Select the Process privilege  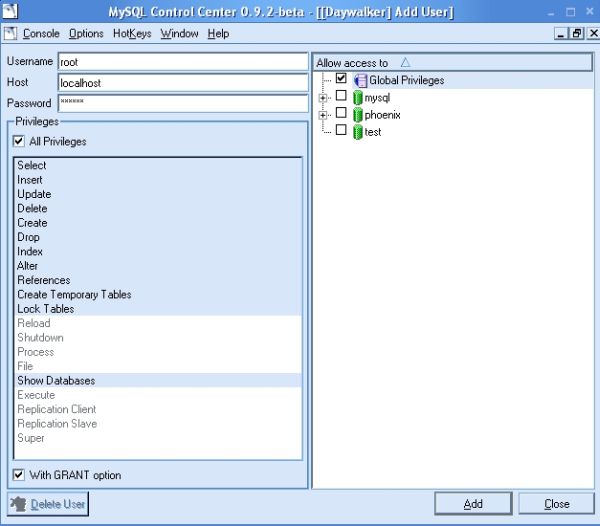[x=158, y=352]
